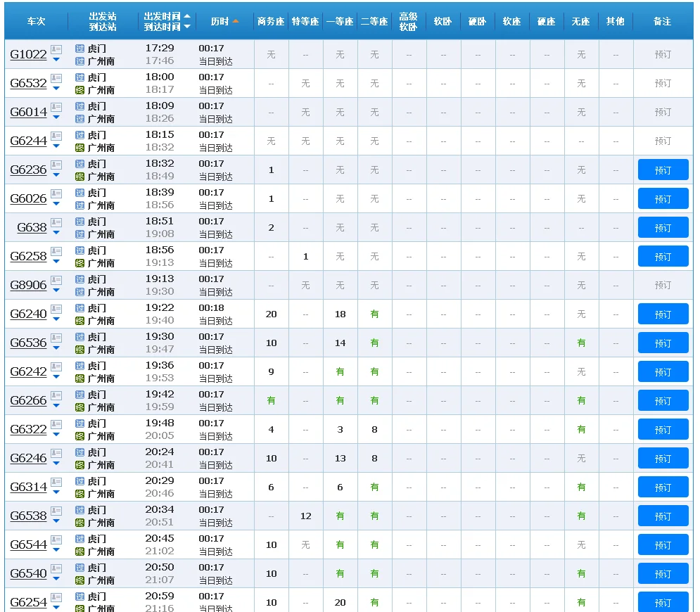This screenshot has height=612, width=700.
Task: Click the 车次 column header
Action: coord(36,21)
